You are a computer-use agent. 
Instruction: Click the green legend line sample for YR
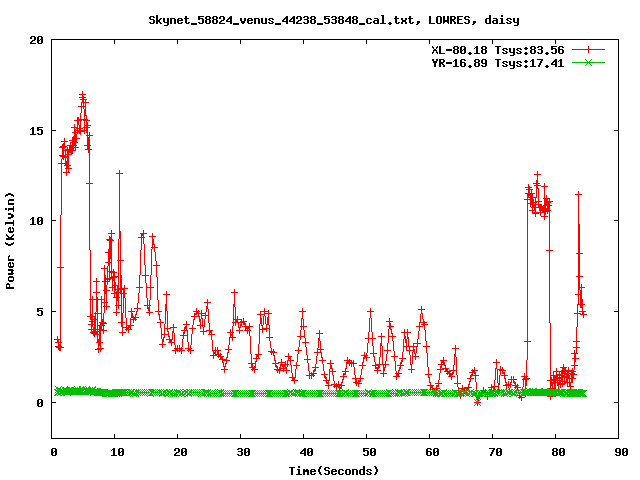588,62
